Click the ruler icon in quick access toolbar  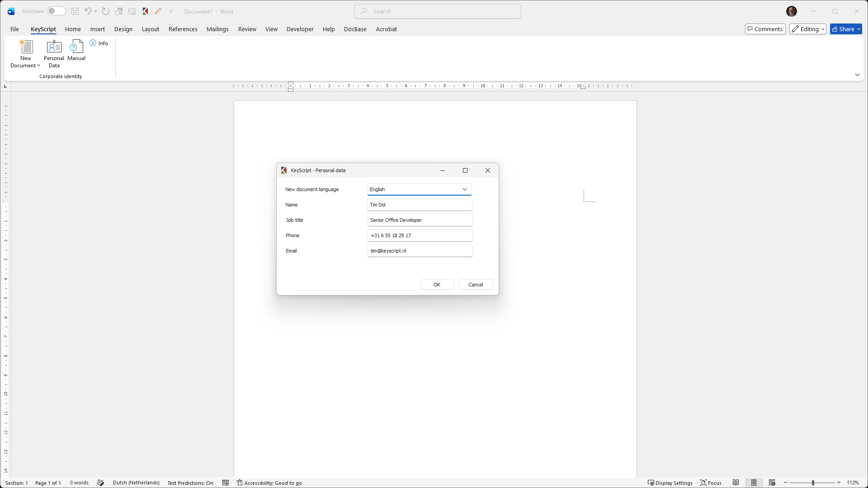[158, 11]
